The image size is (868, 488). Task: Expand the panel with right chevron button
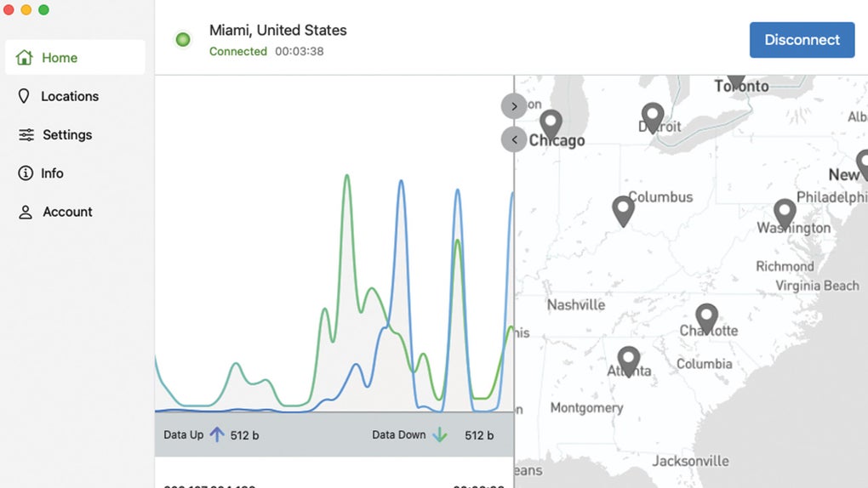point(514,106)
